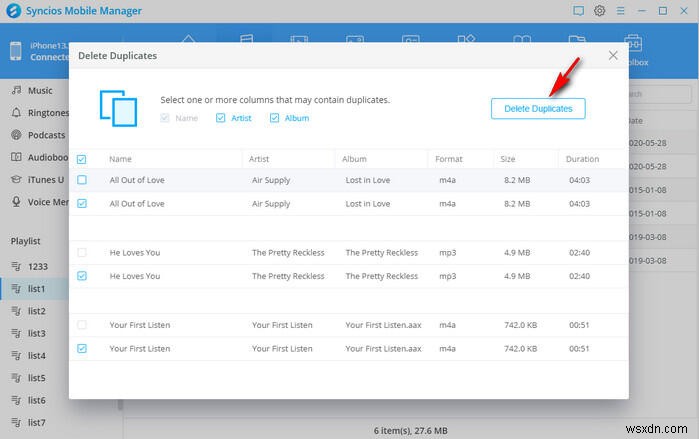Click Air Supply artist in first row
The width and height of the screenshot is (699, 439).
tap(271, 180)
